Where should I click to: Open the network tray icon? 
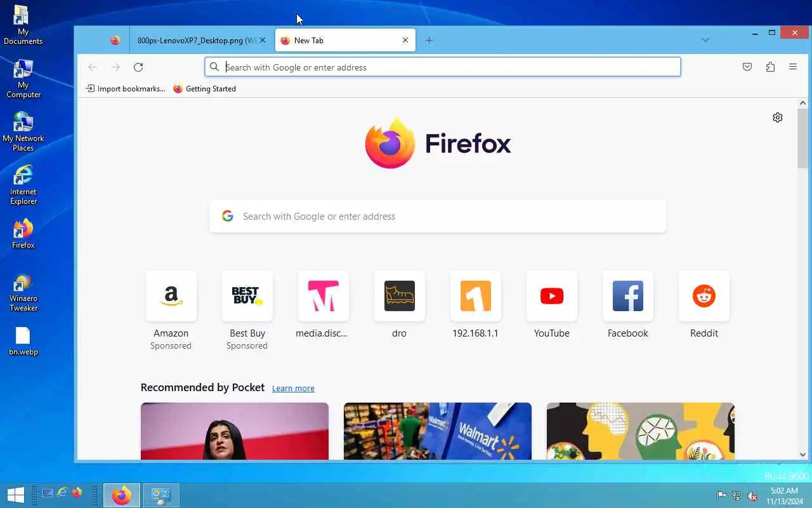coord(737,495)
